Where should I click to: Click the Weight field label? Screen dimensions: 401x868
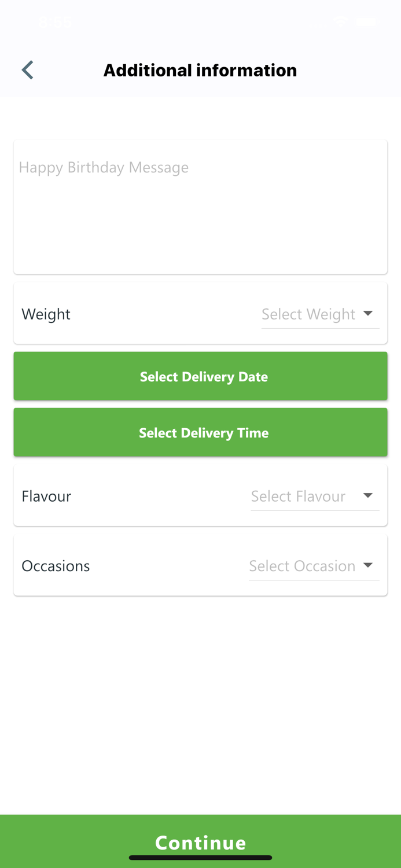(46, 314)
